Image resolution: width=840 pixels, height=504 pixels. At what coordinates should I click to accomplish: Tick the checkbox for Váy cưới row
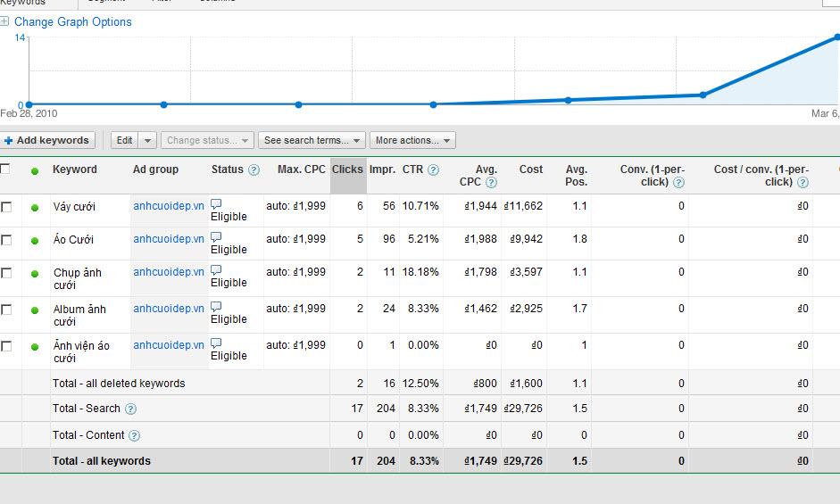tap(6, 207)
